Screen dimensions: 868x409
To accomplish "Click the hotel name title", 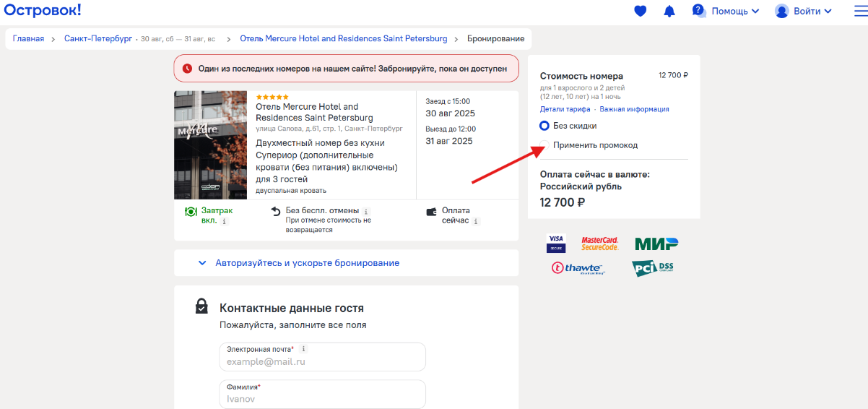I will point(315,112).
